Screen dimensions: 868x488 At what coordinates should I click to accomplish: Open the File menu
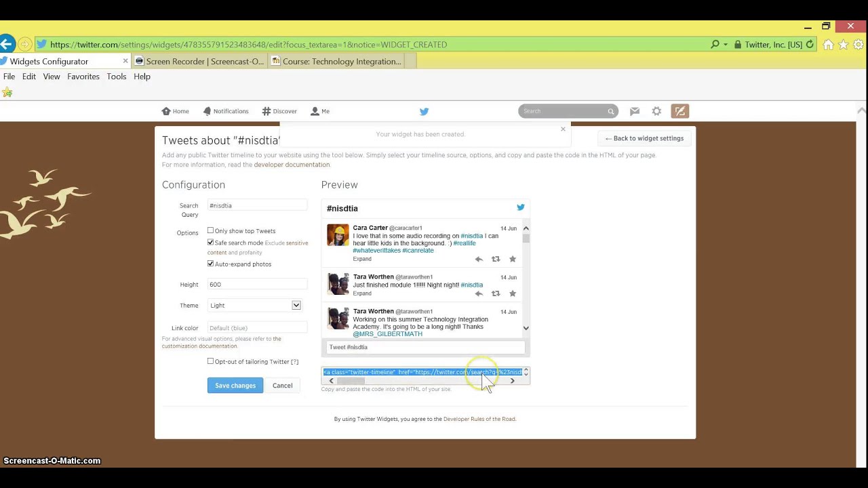pos(9,77)
